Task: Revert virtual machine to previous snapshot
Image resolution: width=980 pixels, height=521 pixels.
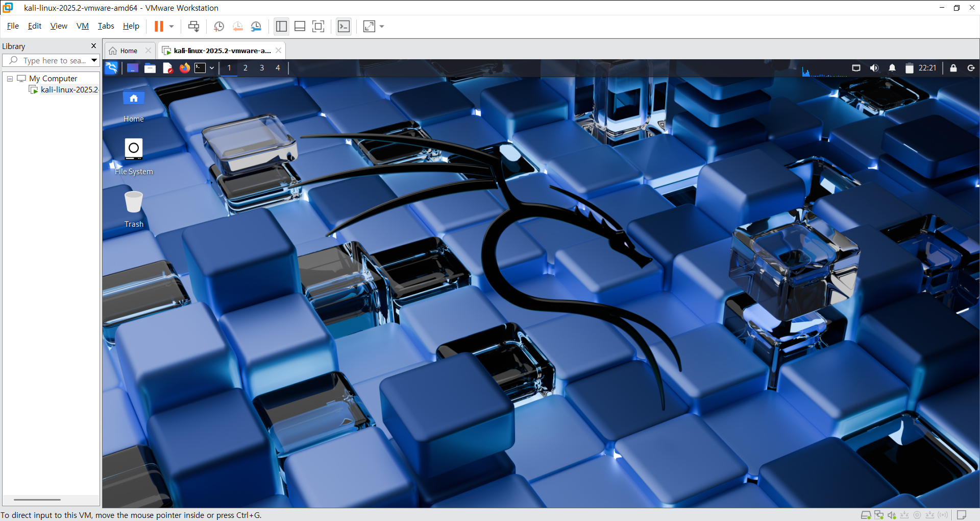Action: tap(238, 26)
